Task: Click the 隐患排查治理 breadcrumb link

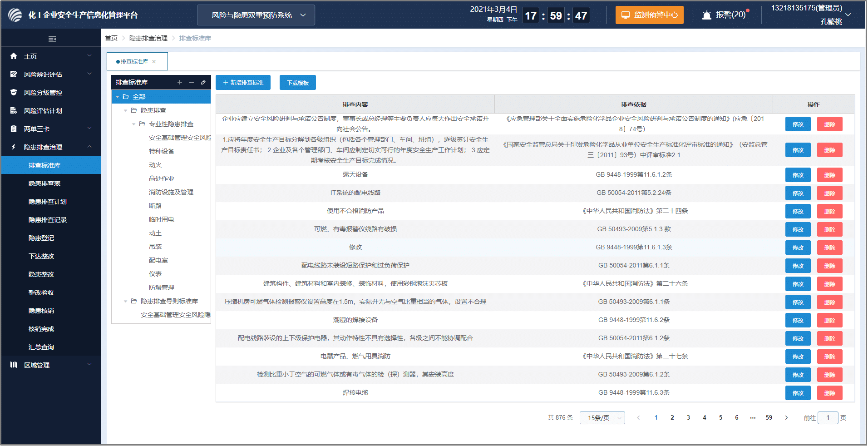Action: (148, 38)
